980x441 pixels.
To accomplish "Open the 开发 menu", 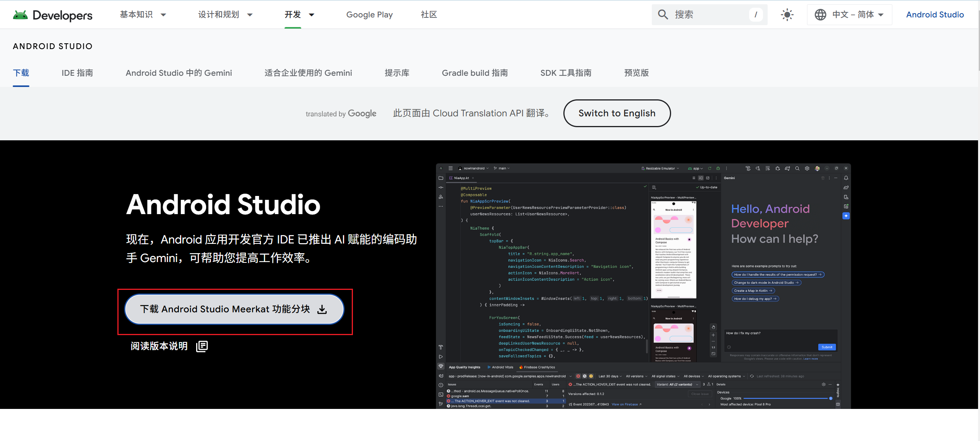I will coord(293,15).
